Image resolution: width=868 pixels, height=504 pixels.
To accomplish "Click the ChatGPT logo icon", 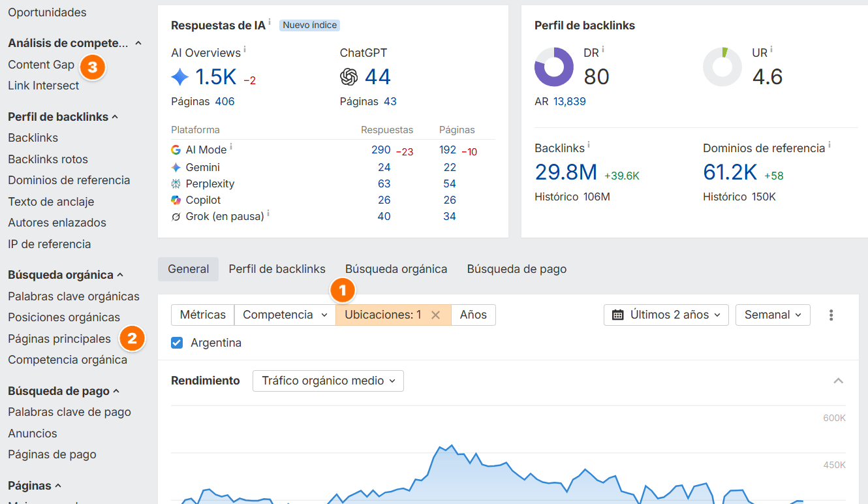I will pos(349,77).
